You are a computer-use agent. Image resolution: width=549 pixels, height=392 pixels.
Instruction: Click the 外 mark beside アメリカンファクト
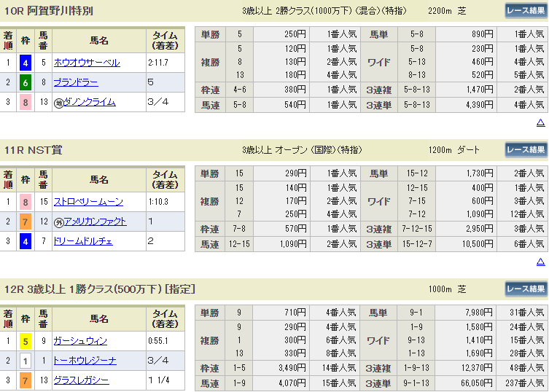click(x=59, y=222)
